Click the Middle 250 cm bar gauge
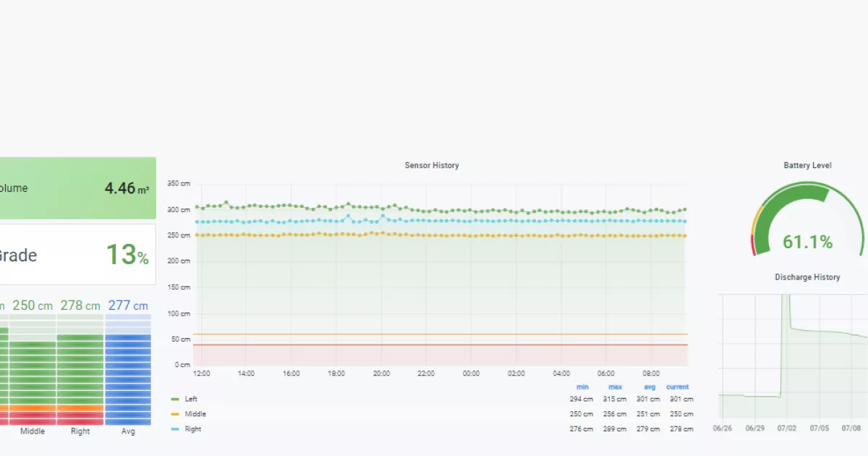This screenshot has height=456, width=868. coord(33,369)
